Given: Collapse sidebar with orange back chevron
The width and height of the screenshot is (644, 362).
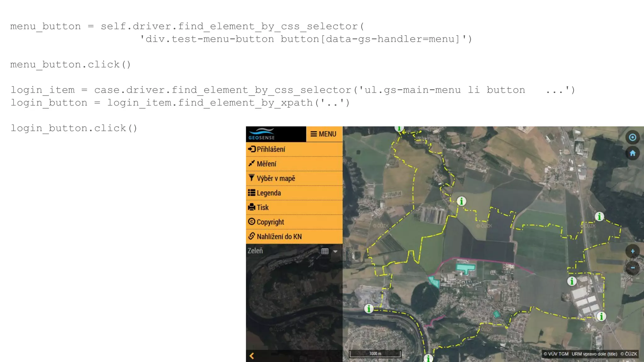Looking at the screenshot, I should (252, 356).
